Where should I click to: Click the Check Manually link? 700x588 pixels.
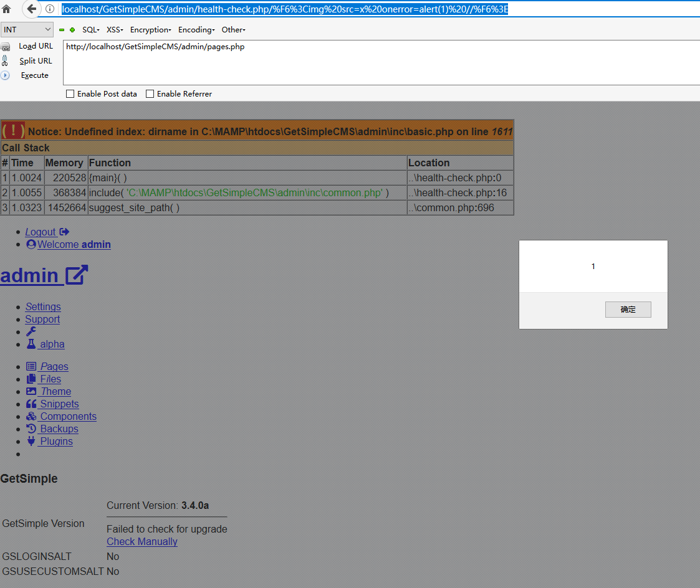click(x=141, y=541)
